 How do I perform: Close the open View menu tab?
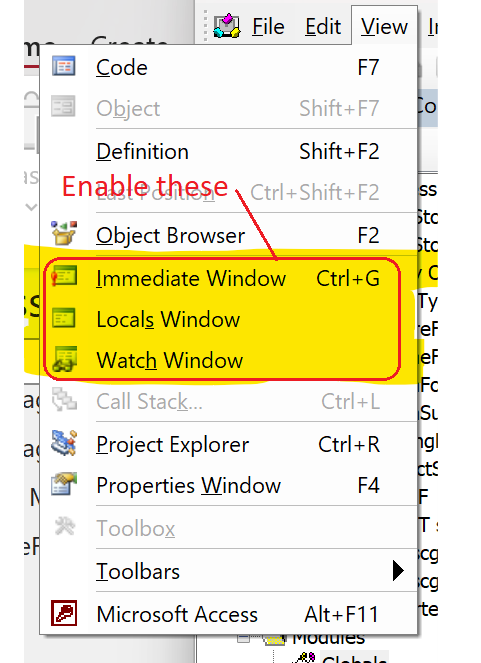pos(384,26)
